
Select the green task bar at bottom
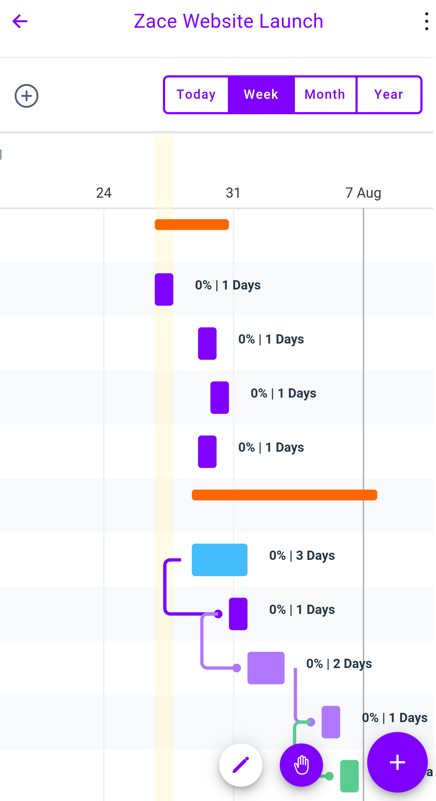point(350,776)
